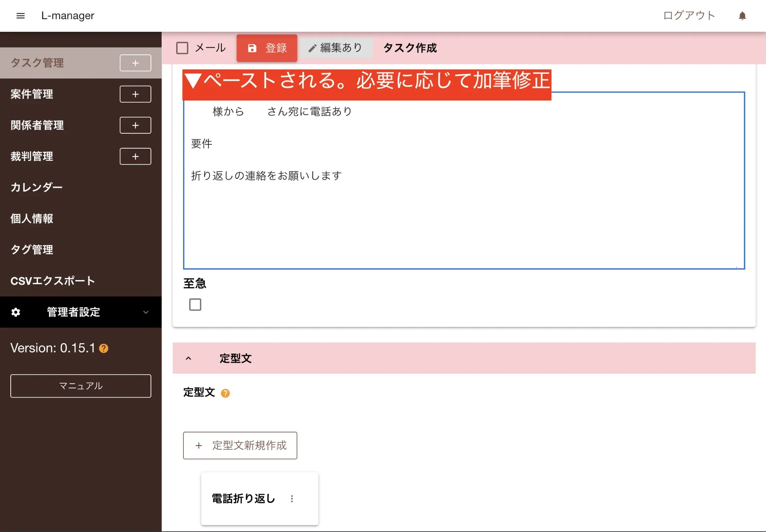Check the 至急 urgent checkbox
Viewport: 766px width, 532px height.
pos(195,305)
